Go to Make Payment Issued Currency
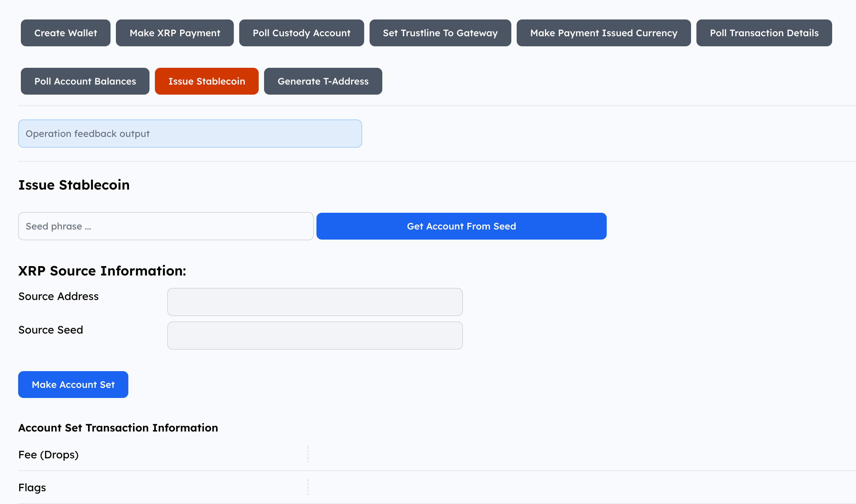 pyautogui.click(x=603, y=33)
